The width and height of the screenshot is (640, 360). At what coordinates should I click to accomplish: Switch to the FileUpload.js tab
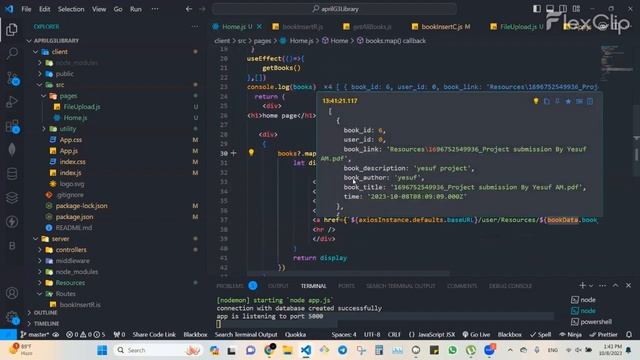click(x=518, y=27)
